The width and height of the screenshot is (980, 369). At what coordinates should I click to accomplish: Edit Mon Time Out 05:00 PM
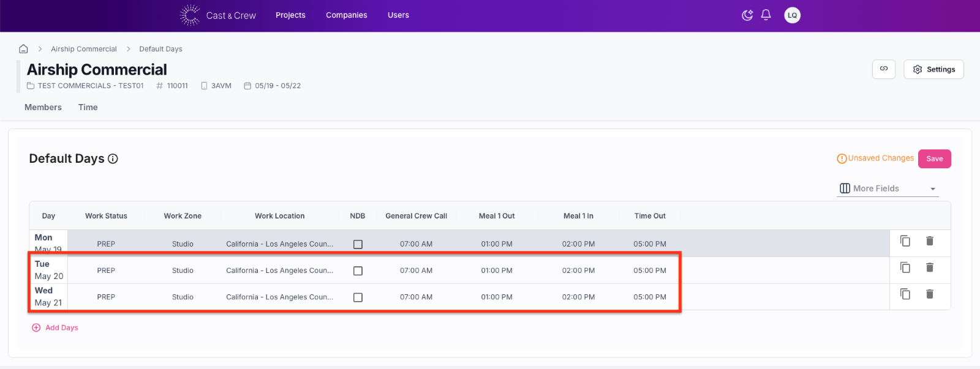(x=650, y=244)
